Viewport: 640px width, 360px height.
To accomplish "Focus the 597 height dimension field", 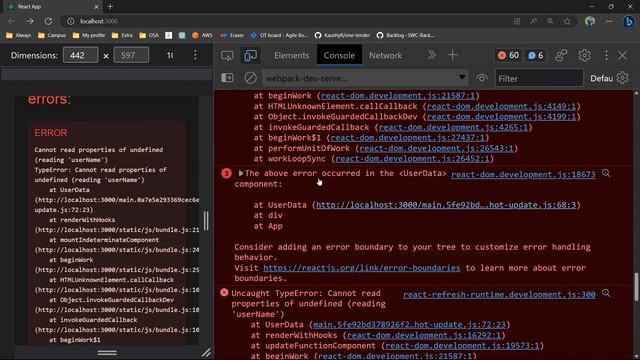I will coord(131,55).
